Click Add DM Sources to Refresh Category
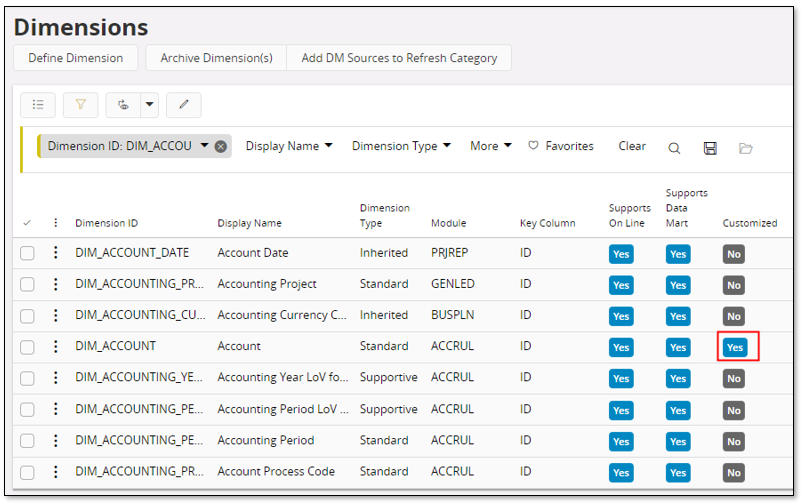Screen dimensions: 803x504 399,58
